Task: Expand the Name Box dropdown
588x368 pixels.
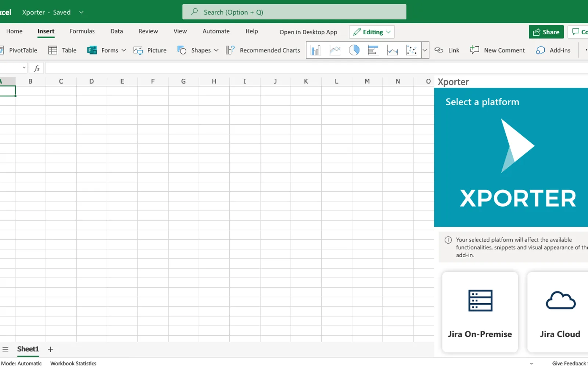Action: tap(24, 68)
